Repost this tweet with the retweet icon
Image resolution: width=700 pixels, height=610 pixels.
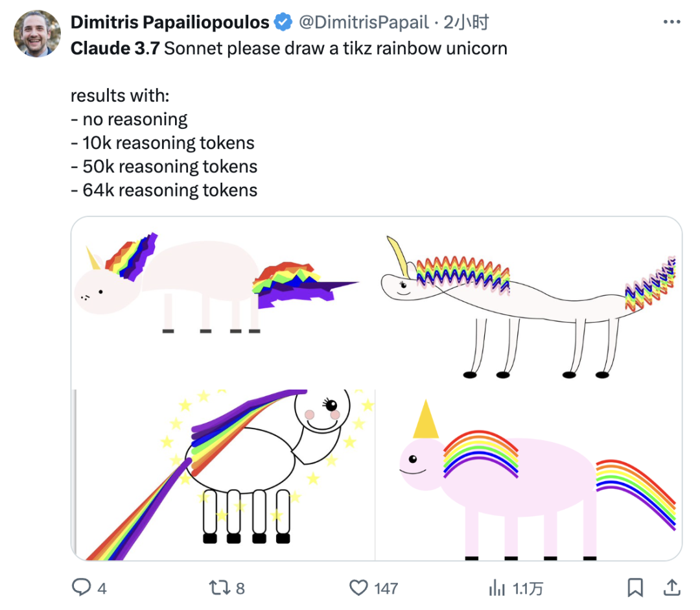[218, 587]
